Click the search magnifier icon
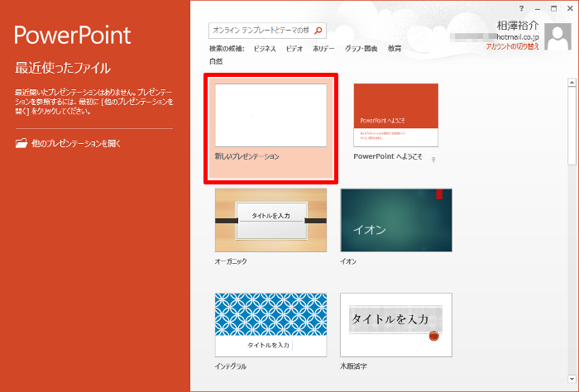579x392 pixels. coord(318,31)
